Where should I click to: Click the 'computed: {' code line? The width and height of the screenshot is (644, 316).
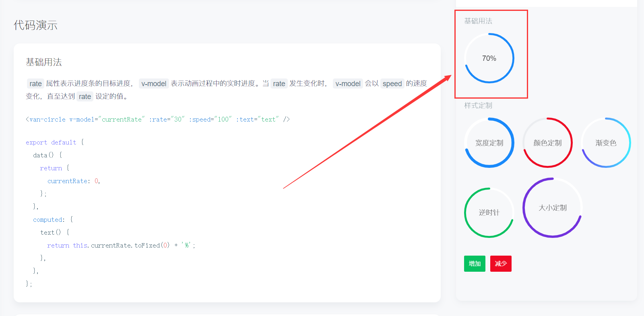[53, 219]
